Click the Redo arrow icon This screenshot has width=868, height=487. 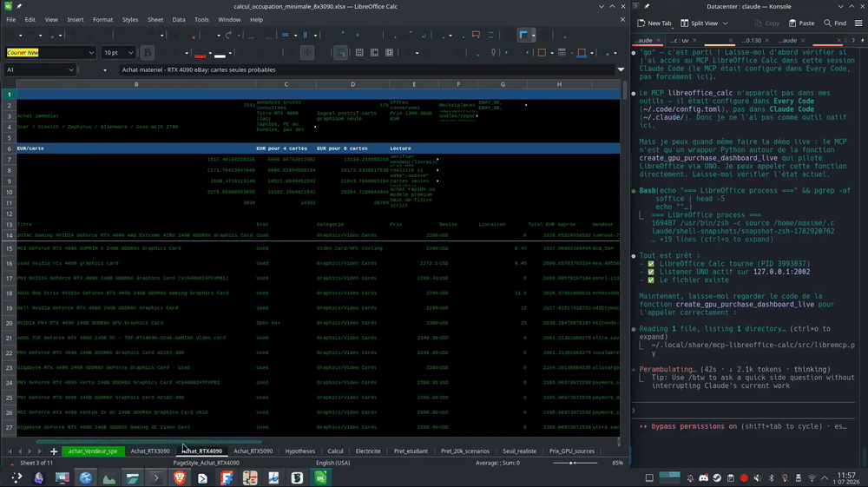[x=228, y=35]
